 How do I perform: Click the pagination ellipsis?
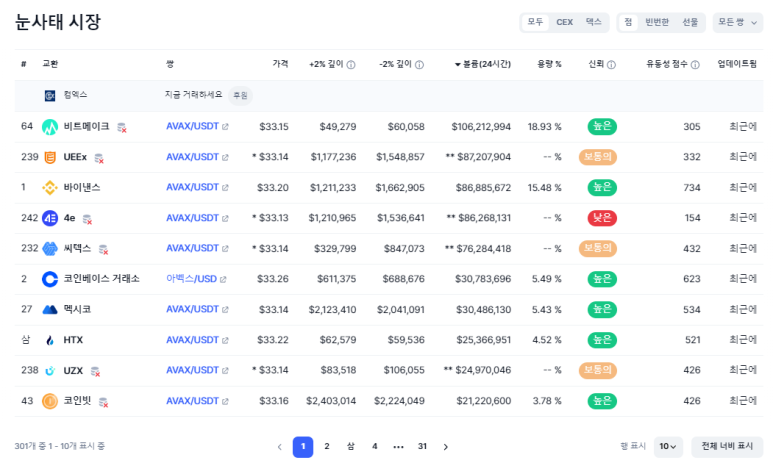(398, 447)
